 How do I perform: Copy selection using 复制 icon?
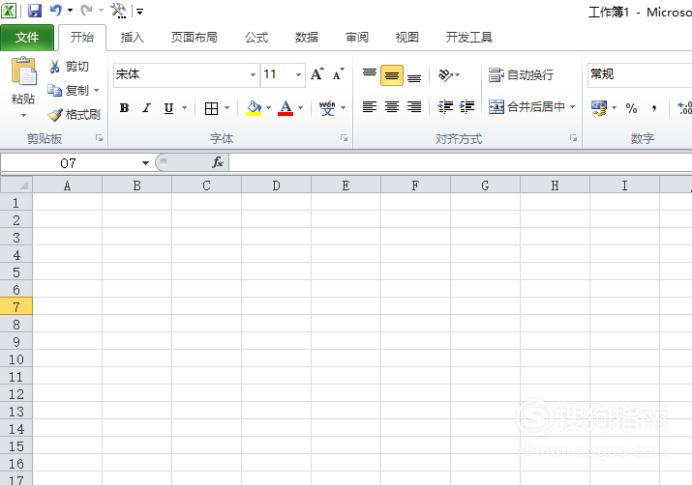tap(55, 90)
